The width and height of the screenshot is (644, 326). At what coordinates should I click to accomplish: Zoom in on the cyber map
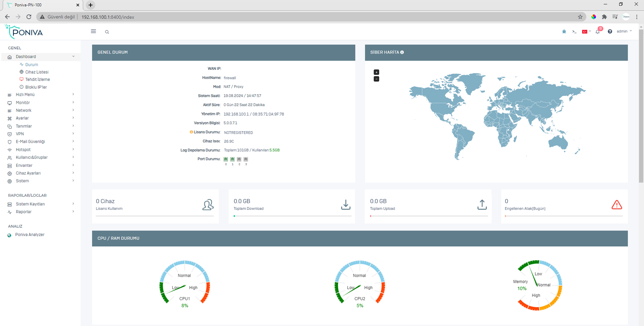coord(376,72)
